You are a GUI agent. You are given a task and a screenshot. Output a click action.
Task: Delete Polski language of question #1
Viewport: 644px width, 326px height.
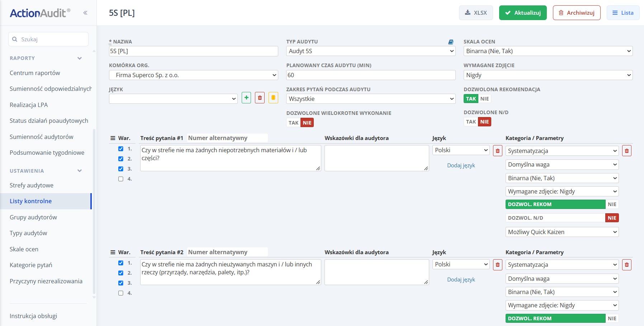(x=498, y=151)
